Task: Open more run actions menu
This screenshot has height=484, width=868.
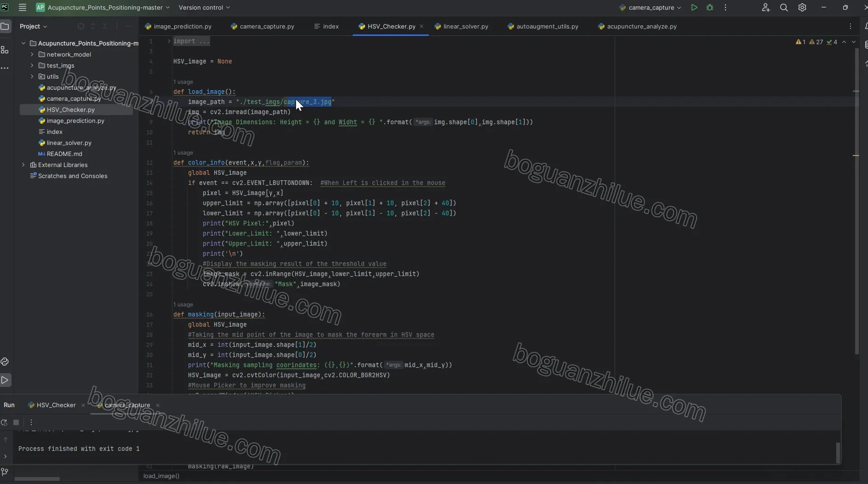Action: [x=725, y=7]
